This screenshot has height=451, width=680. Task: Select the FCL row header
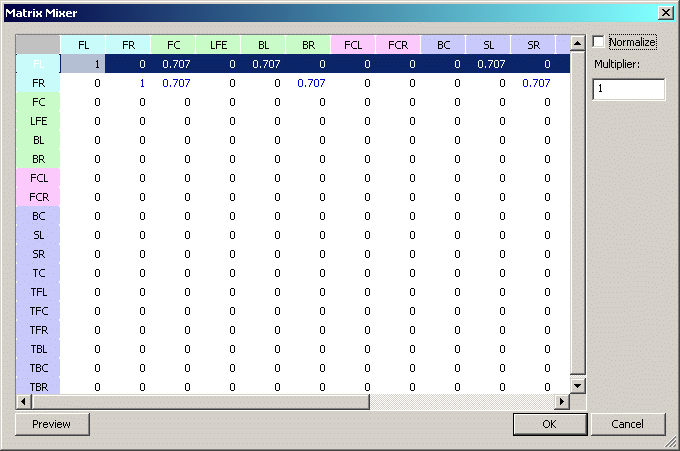click(38, 178)
